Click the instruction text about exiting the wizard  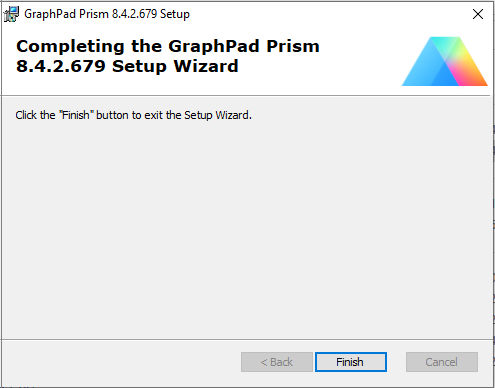133,115
